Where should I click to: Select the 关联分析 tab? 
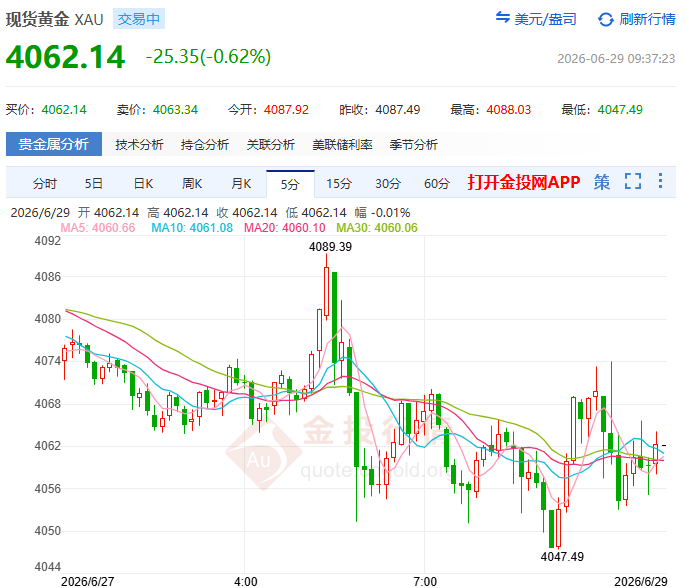[x=270, y=144]
